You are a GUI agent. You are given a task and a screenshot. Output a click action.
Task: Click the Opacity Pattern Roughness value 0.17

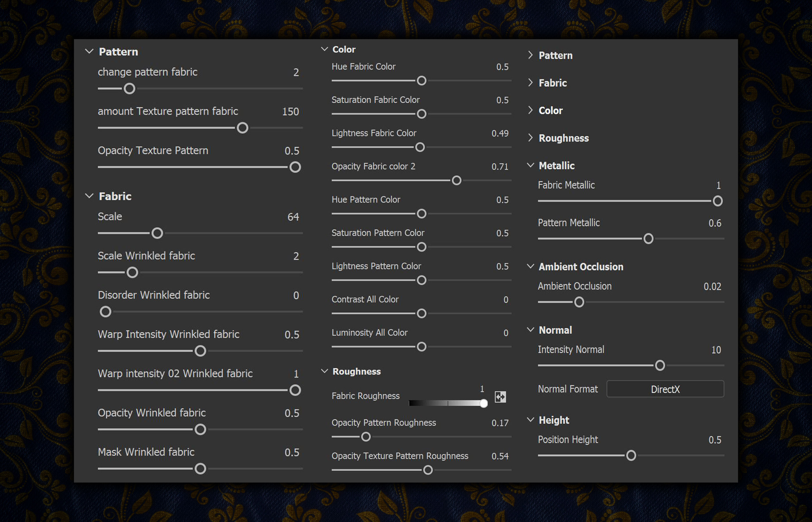click(x=500, y=423)
